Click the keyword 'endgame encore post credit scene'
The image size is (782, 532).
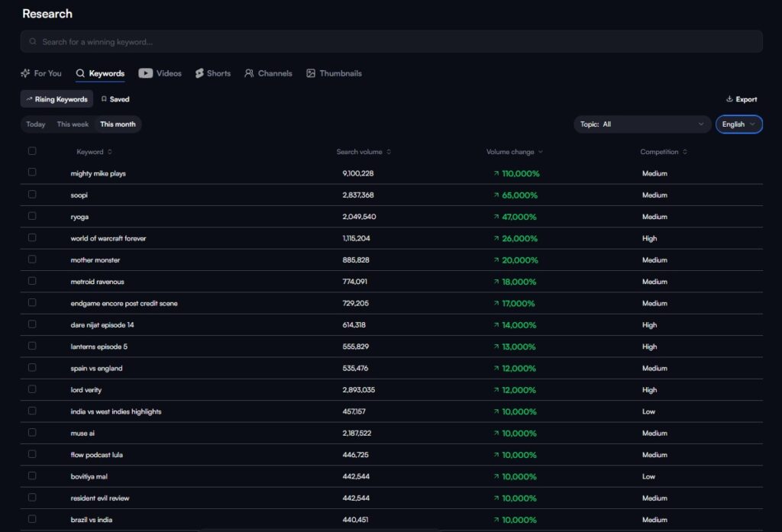[x=124, y=303]
